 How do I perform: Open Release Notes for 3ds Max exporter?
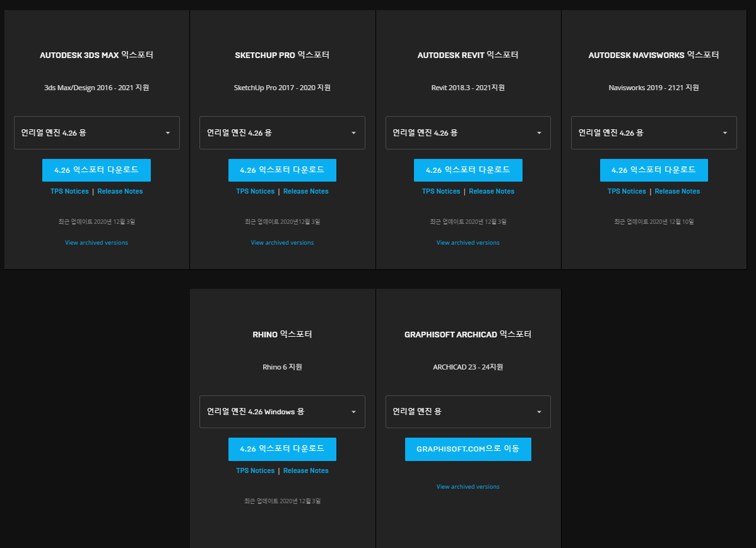(x=120, y=191)
